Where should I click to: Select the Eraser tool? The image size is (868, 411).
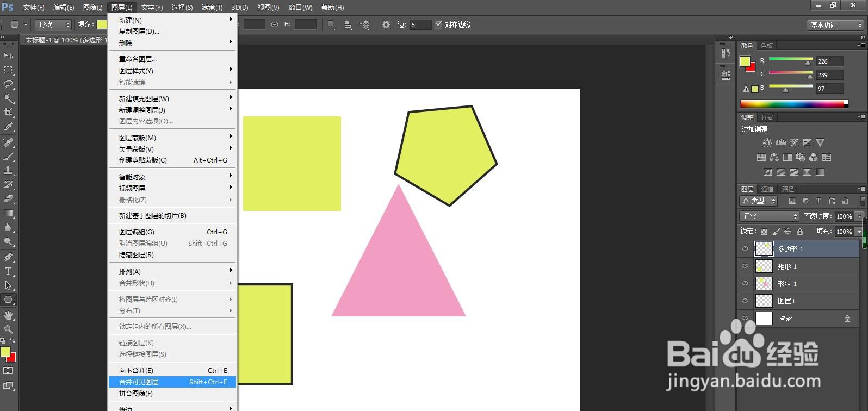[x=8, y=199]
